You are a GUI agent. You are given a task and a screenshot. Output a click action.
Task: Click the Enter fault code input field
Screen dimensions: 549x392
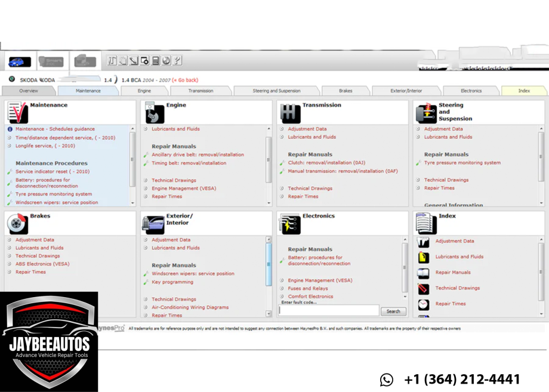(329, 310)
